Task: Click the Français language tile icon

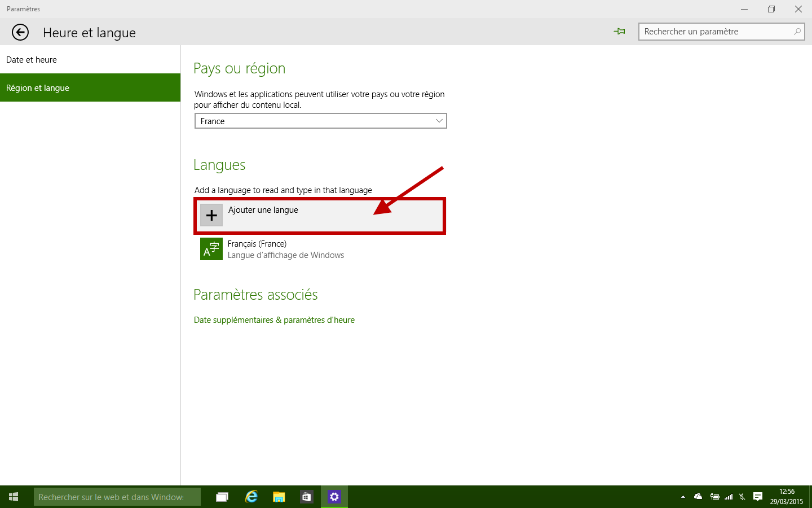Action: (211, 249)
